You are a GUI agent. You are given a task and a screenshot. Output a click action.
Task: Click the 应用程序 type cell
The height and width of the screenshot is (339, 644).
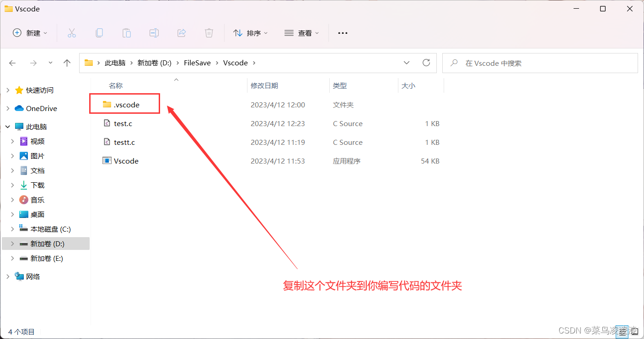tap(347, 161)
